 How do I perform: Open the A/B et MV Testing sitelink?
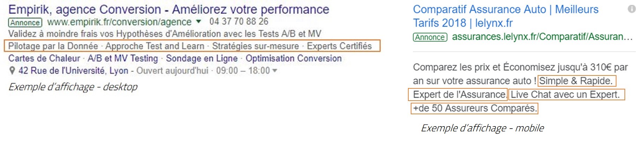(123, 58)
